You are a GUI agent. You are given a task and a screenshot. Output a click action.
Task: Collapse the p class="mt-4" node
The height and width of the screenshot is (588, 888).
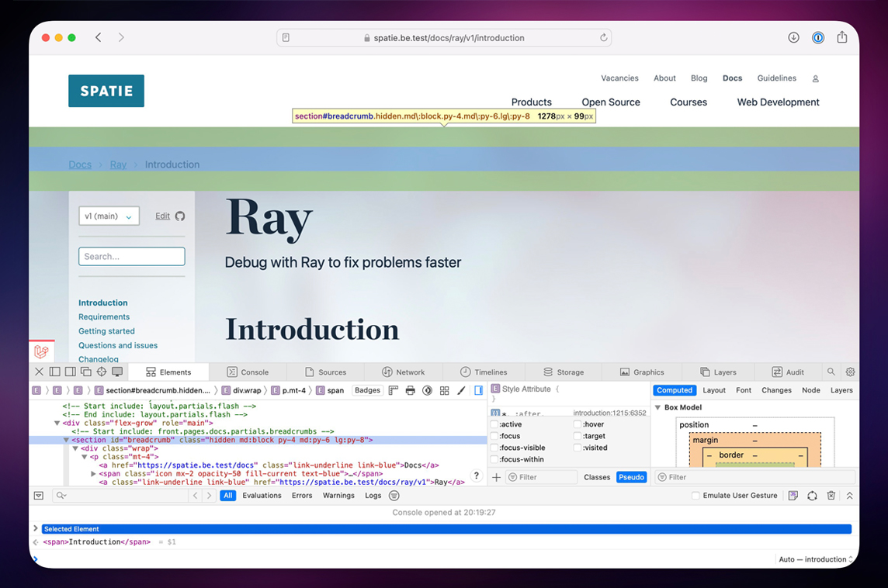[84, 457]
